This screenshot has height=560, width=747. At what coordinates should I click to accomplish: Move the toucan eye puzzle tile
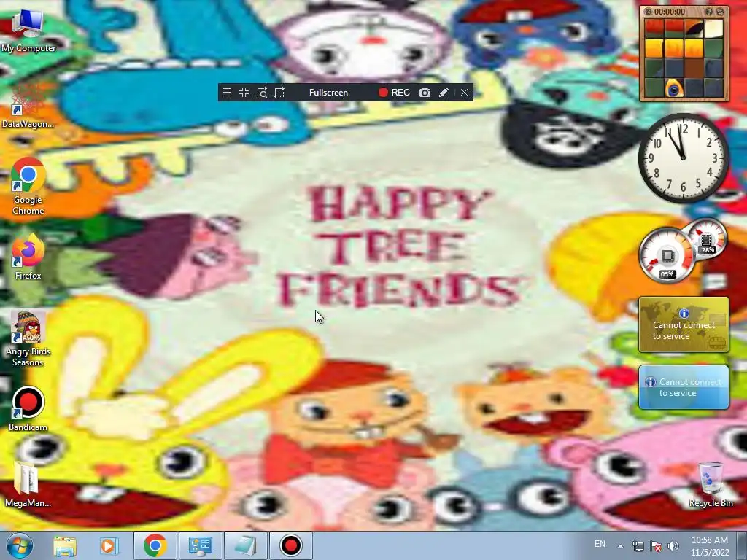673,88
